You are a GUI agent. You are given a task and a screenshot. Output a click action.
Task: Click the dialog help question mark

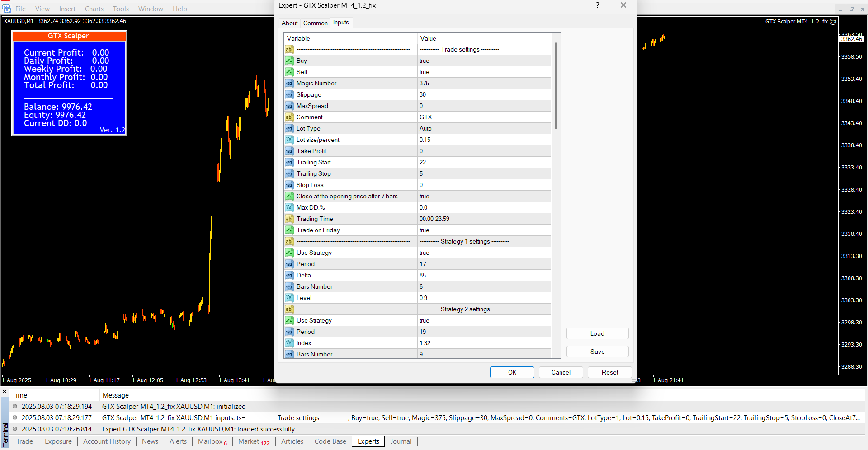pos(597,5)
